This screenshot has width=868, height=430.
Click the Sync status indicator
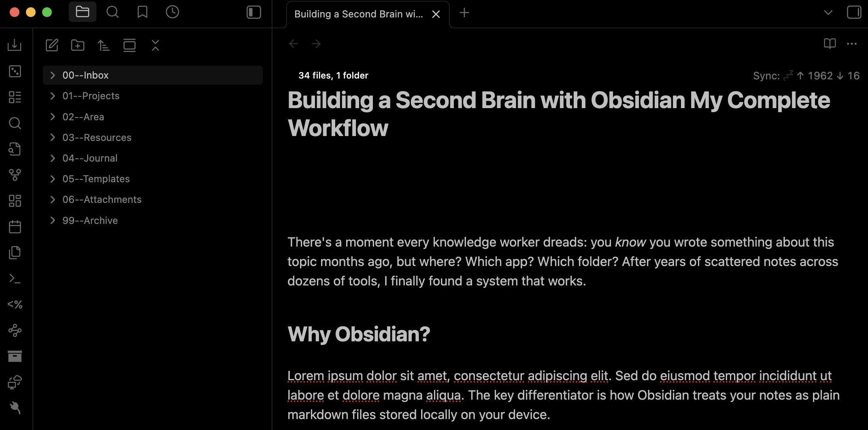806,76
